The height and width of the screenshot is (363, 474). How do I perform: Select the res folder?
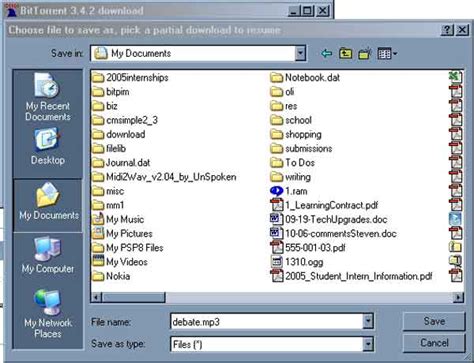[x=283, y=106]
